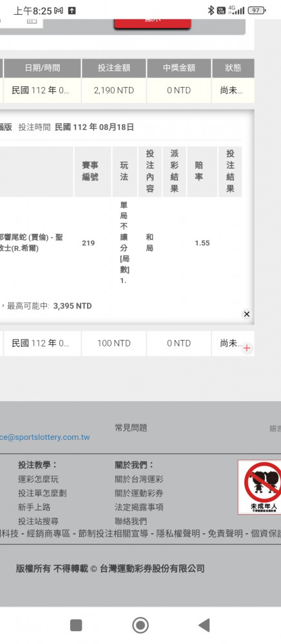Open 投注站搜尋 link
281x644 pixels.
[x=38, y=521]
